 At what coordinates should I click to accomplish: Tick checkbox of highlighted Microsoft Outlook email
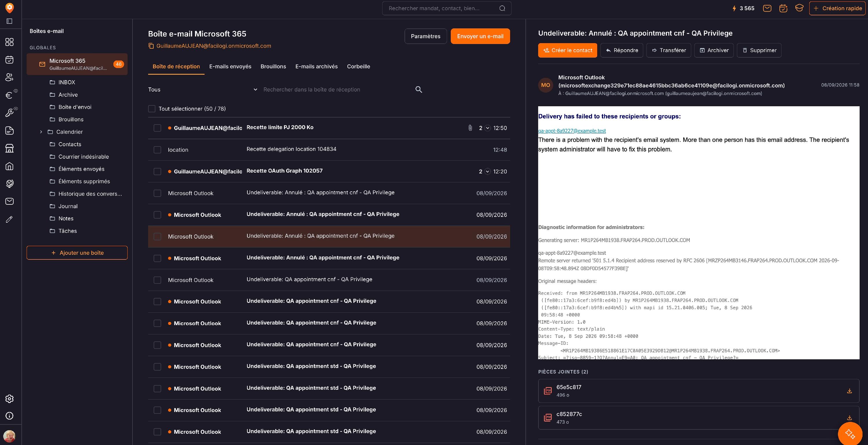[x=157, y=237]
